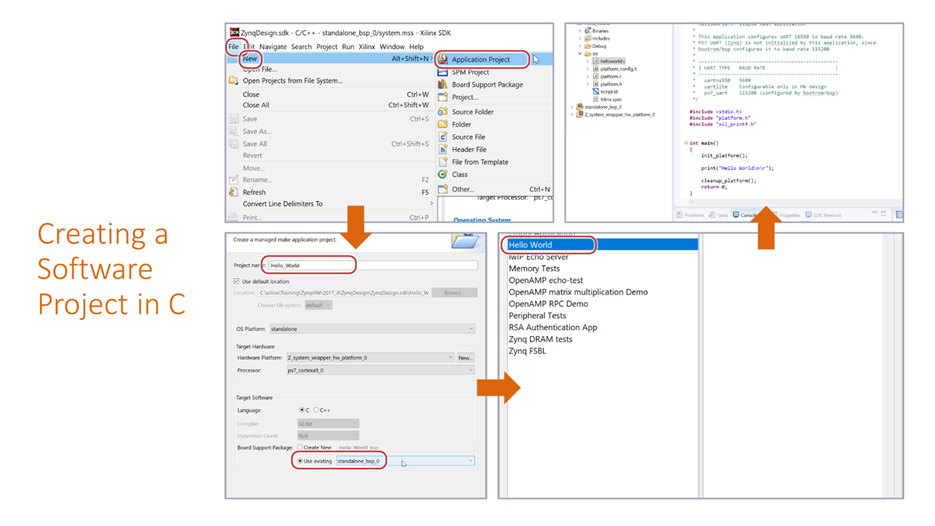Click the Refresh icon in File menu
Screen dimensions: 935x526
(233, 192)
